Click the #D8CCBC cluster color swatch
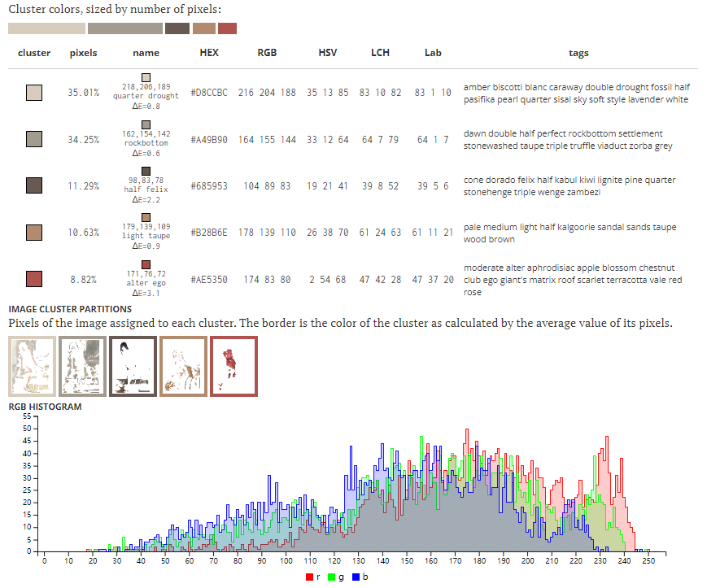This screenshot has height=588, width=707. [34, 94]
